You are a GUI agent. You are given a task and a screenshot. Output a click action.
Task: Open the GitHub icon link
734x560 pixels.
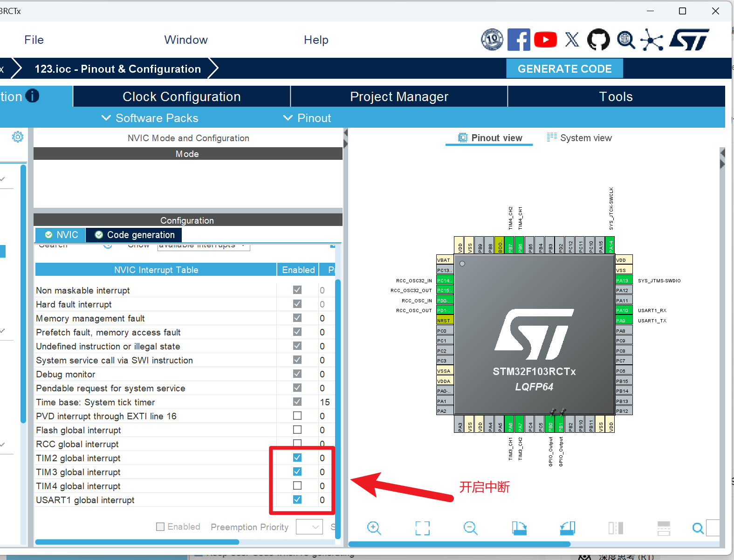(598, 40)
